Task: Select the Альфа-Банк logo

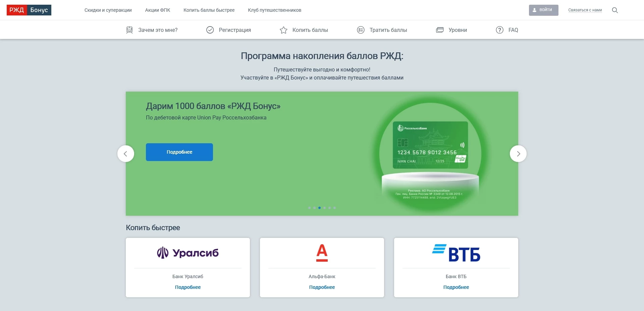Action: pos(322,253)
